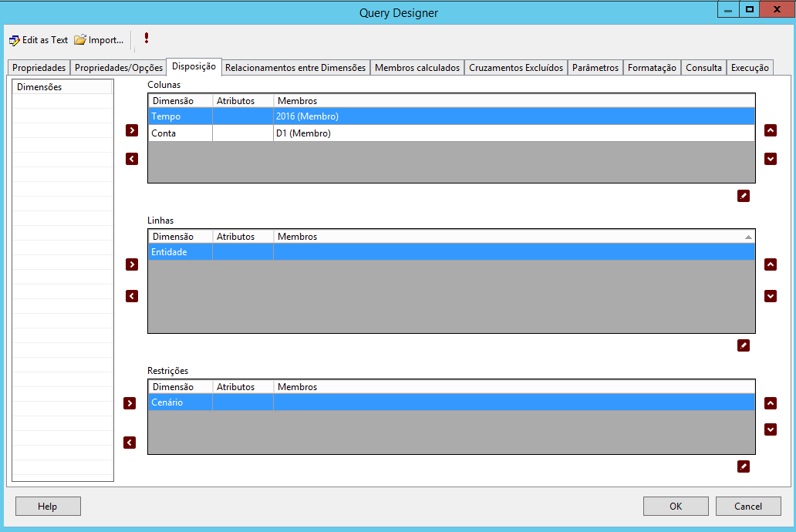This screenshot has height=532, width=796.
Task: Edit Linhas members with pencil icon
Action: [x=744, y=345]
